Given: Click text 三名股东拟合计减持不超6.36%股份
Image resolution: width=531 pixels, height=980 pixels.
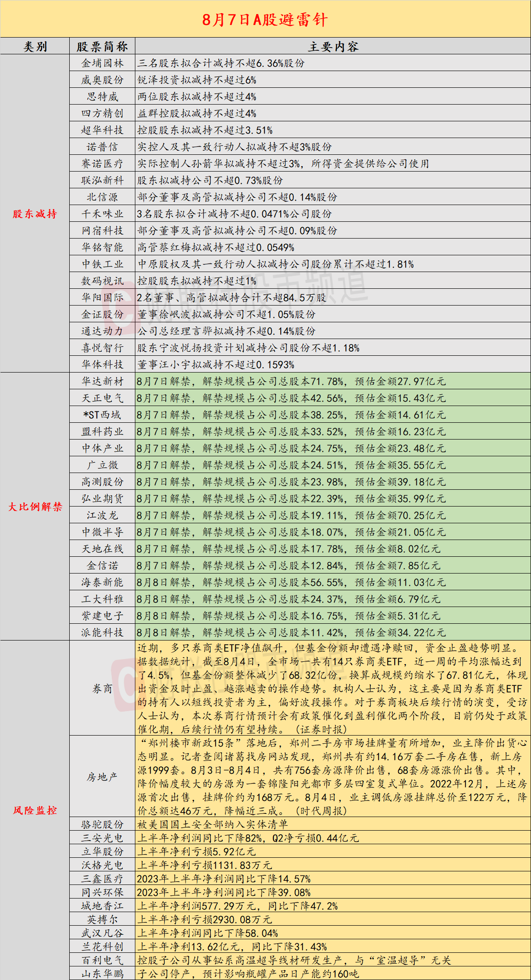Looking at the screenshot, I should tap(221, 63).
